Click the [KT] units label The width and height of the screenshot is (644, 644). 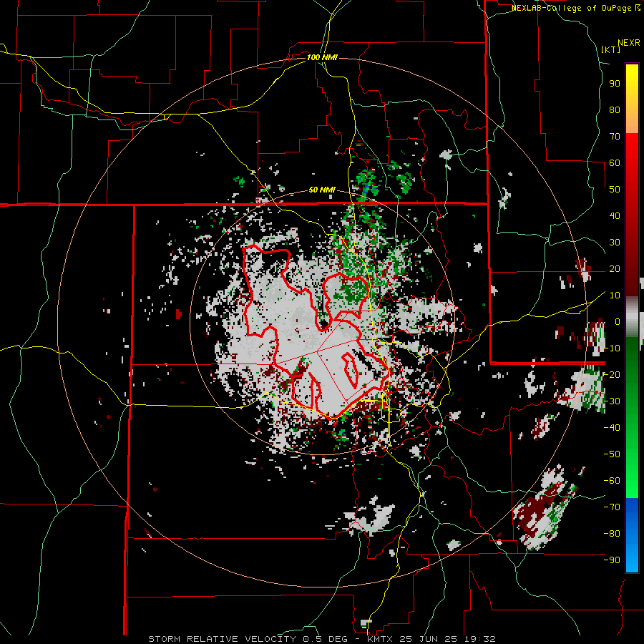(611, 49)
